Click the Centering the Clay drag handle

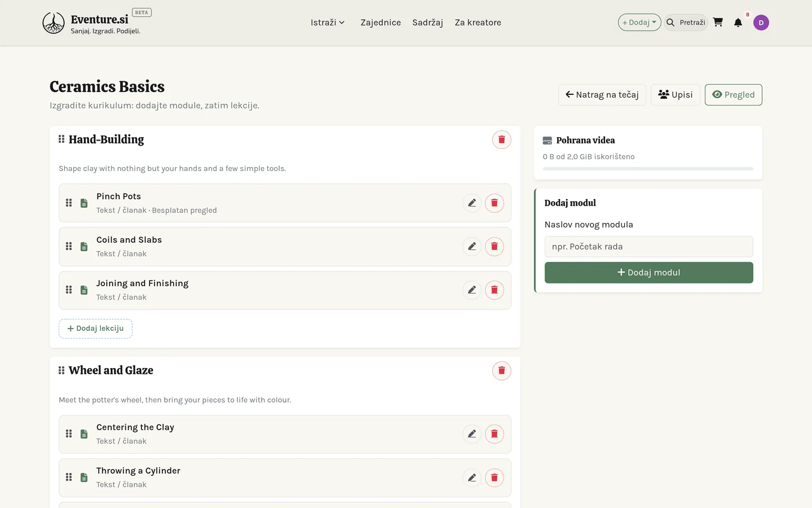click(69, 433)
